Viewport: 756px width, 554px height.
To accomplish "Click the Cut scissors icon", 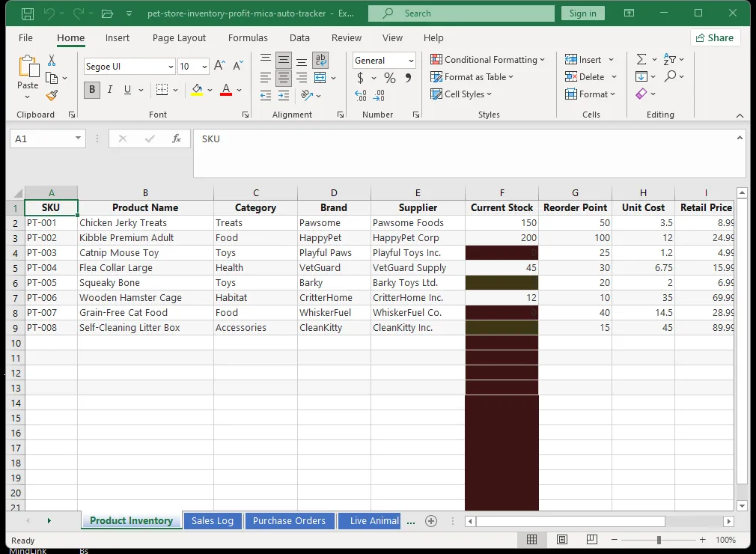I will pos(52,61).
